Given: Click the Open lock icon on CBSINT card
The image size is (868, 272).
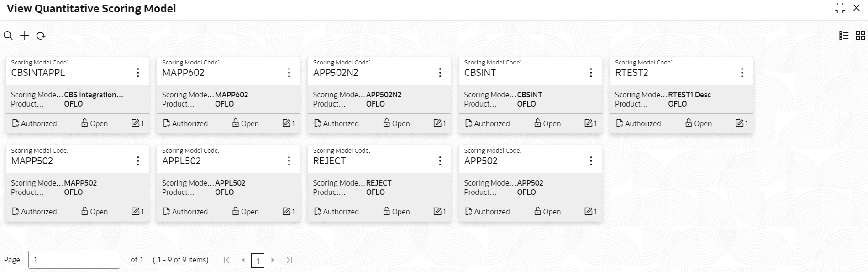Looking at the screenshot, I should point(537,123).
